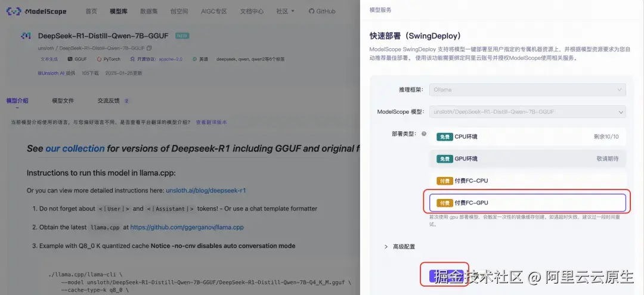Open the 文档中心 nav item
Screen dimensions: 644x295
tap(252, 11)
